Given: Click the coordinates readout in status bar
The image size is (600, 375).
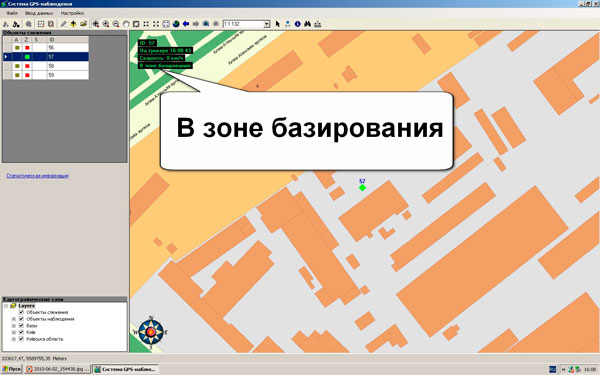Looking at the screenshot, I should 34,359.
